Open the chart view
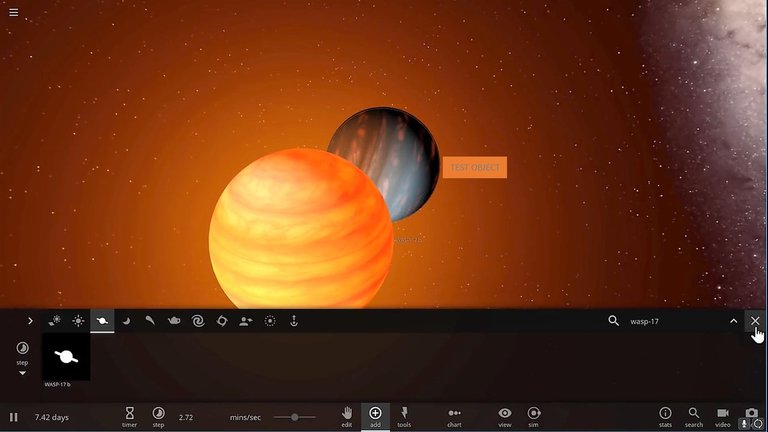 [455, 417]
